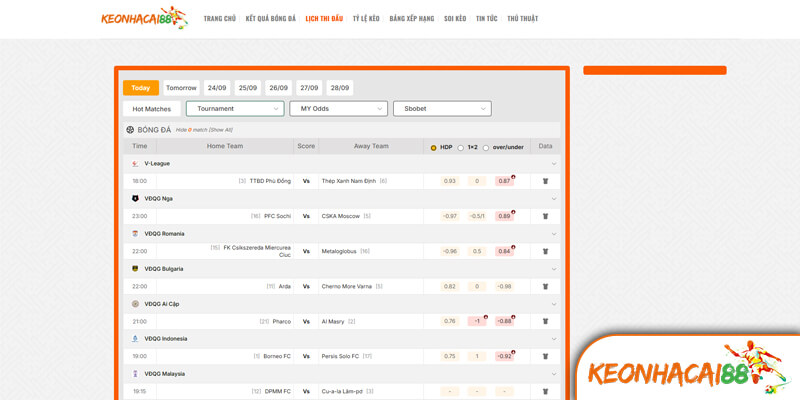The height and width of the screenshot is (400, 800).
Task: Click the Show All link
Action: pyautogui.click(x=221, y=130)
